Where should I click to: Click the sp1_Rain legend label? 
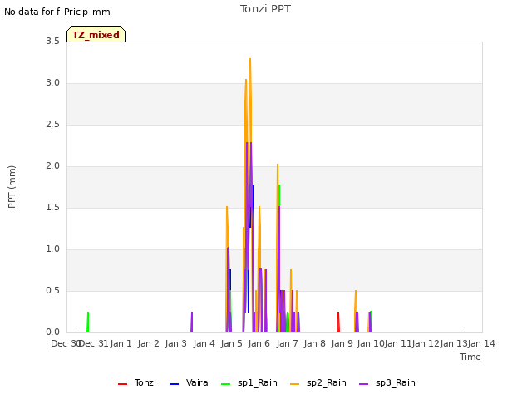(x=258, y=382)
